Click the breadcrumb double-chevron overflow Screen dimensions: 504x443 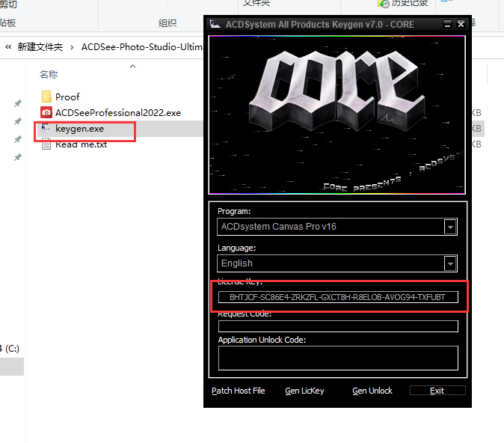pos(8,47)
